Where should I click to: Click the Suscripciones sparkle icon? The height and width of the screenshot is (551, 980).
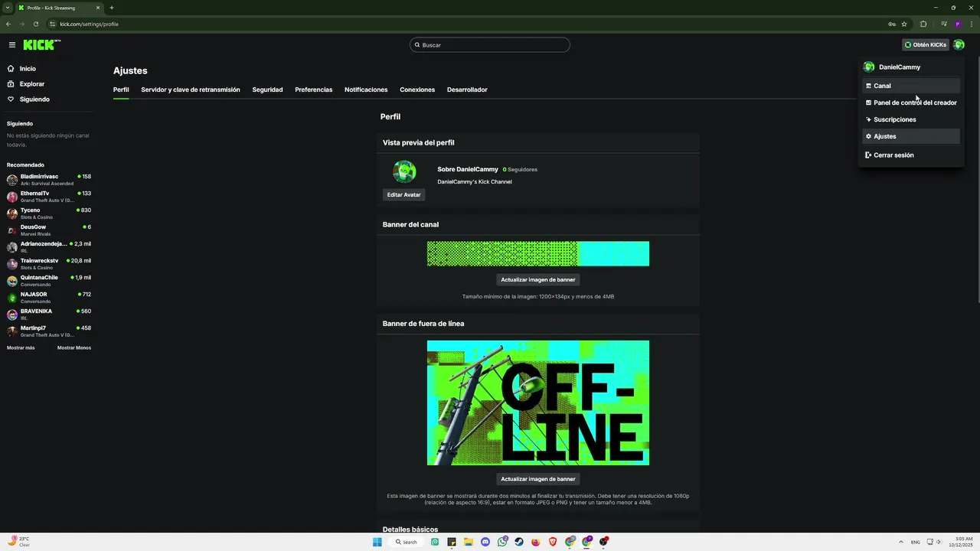click(868, 119)
